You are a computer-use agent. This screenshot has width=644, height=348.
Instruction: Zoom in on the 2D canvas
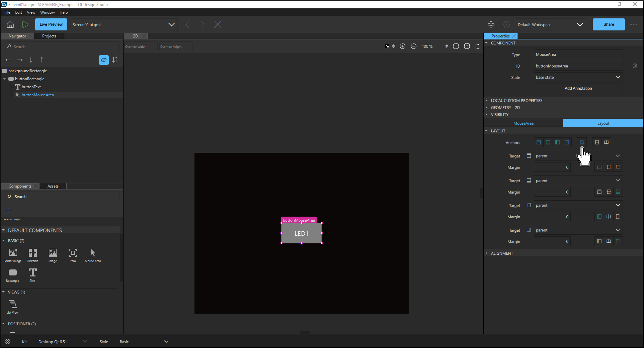[403, 46]
